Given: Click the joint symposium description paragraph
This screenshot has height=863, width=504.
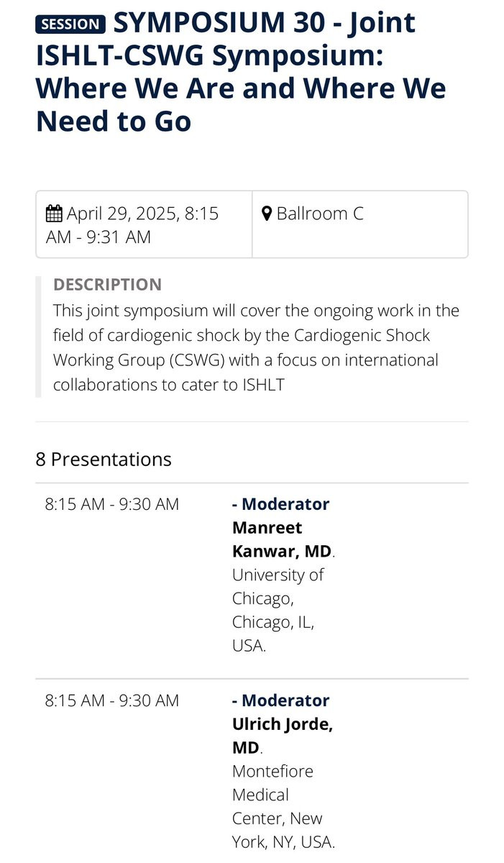Looking at the screenshot, I should tap(255, 348).
